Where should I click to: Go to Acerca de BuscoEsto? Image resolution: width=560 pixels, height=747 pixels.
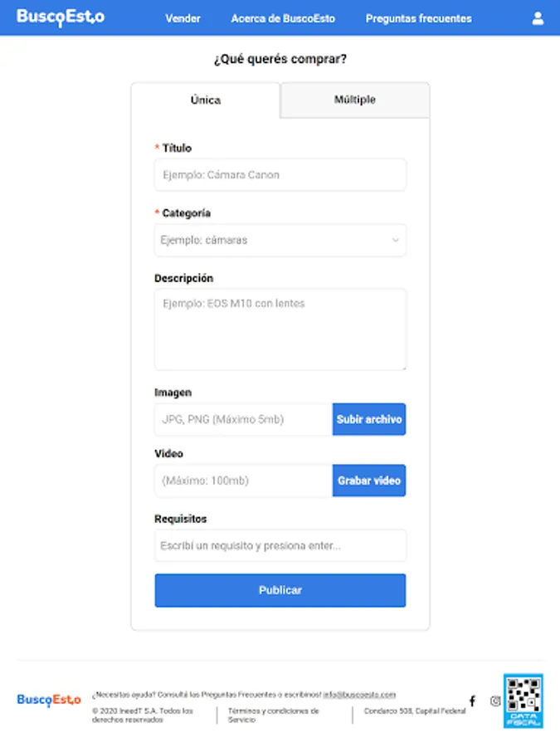coord(283,18)
